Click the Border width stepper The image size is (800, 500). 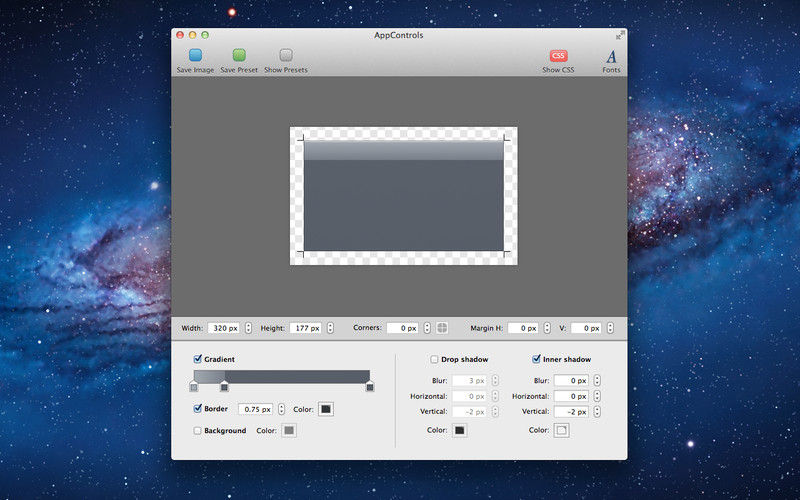pyautogui.click(x=281, y=409)
